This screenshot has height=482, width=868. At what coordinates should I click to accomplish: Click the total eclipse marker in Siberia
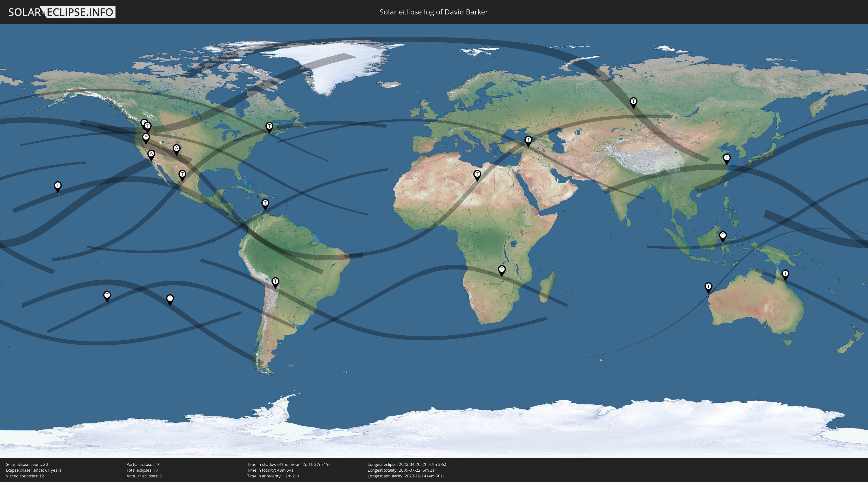[x=633, y=102]
